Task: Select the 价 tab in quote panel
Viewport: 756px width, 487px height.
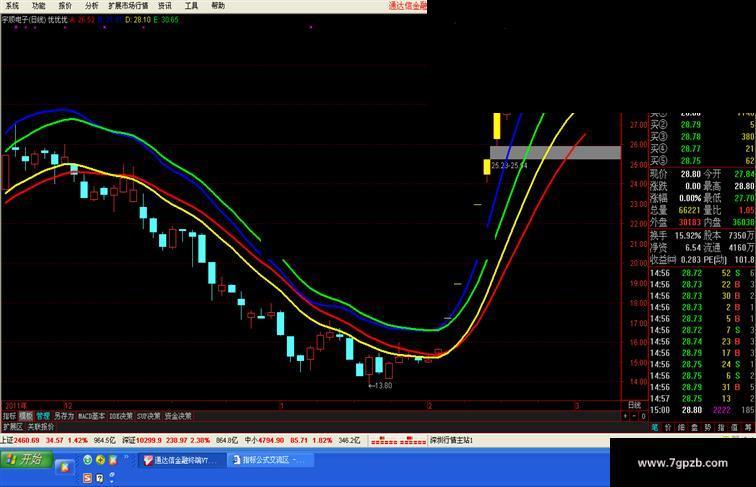Action: [668, 427]
